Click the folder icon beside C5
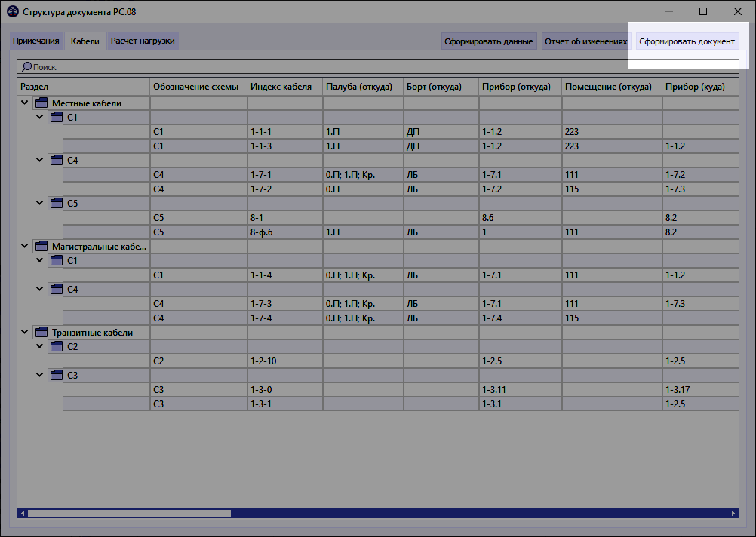Image resolution: width=756 pixels, height=537 pixels. [56, 203]
